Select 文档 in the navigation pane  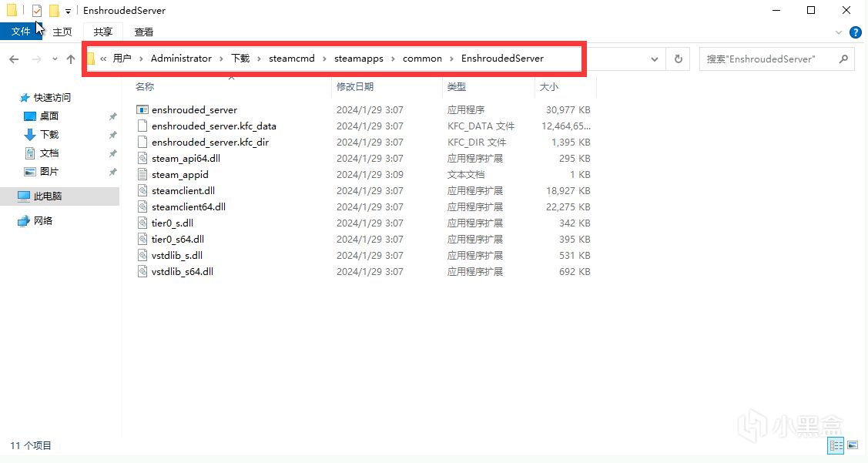49,153
